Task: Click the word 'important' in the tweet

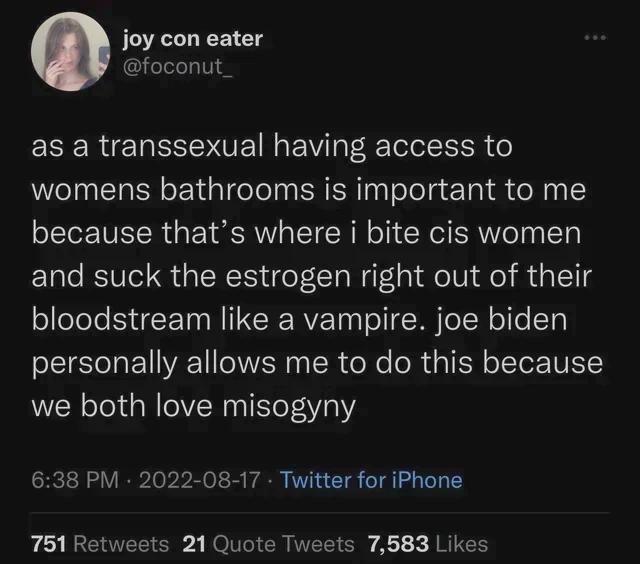Action: pos(426,190)
